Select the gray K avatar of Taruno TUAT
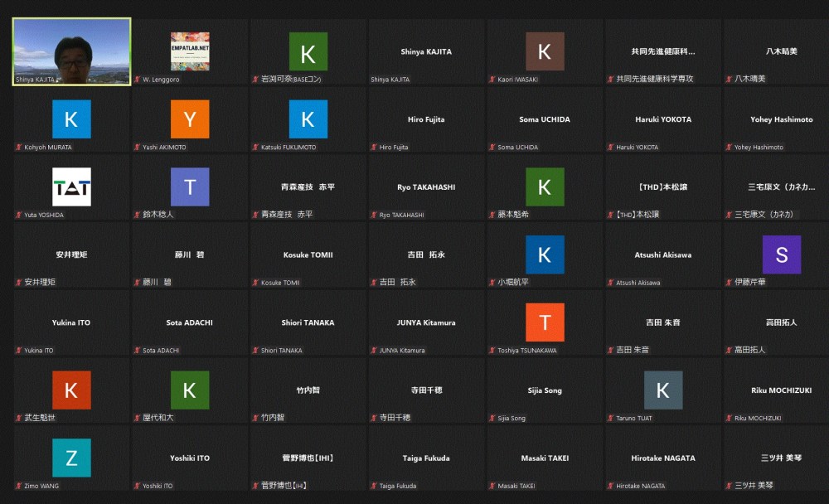Viewport: 829px width, 504px height. (663, 390)
